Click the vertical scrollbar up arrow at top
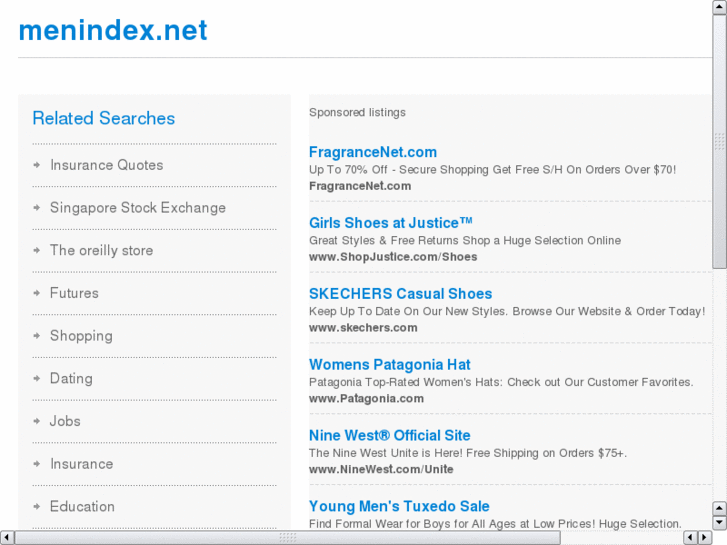This screenshot has height=545, width=727. pos(719,7)
